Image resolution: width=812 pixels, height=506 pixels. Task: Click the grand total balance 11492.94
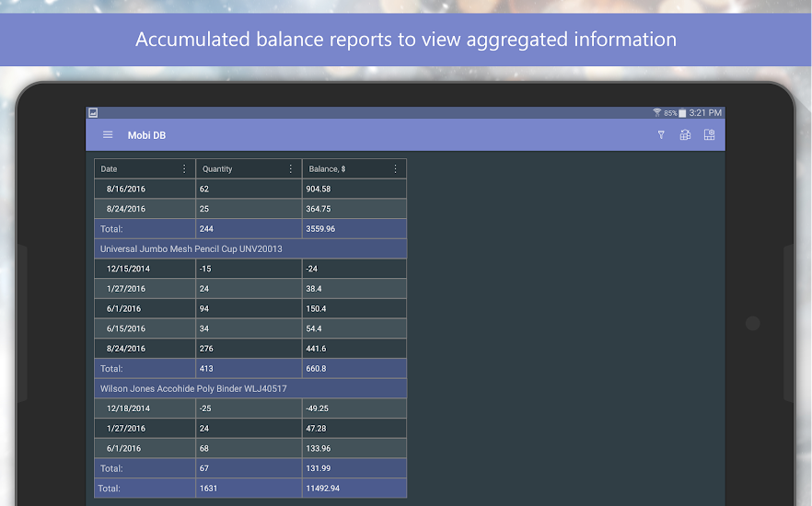[x=322, y=489]
